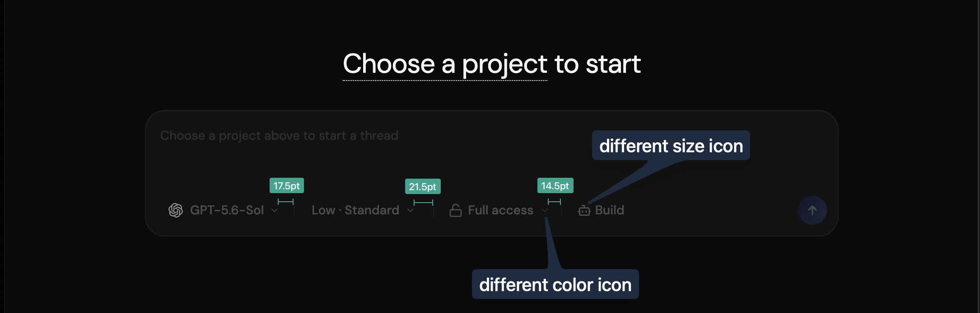980x313 pixels.
Task: Open the Low · Standard reasoning selector
Action: pos(363,210)
